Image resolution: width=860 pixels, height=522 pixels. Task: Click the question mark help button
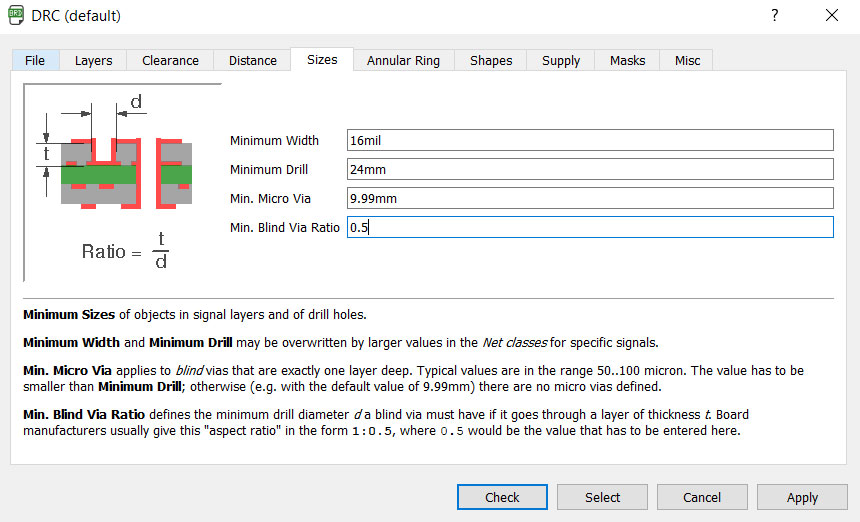[x=774, y=16]
